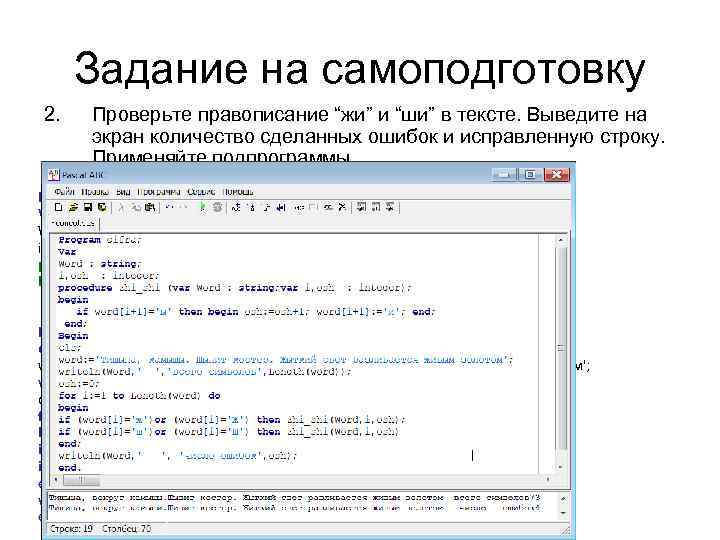Maximize the Pascal ABC window

(x=530, y=174)
